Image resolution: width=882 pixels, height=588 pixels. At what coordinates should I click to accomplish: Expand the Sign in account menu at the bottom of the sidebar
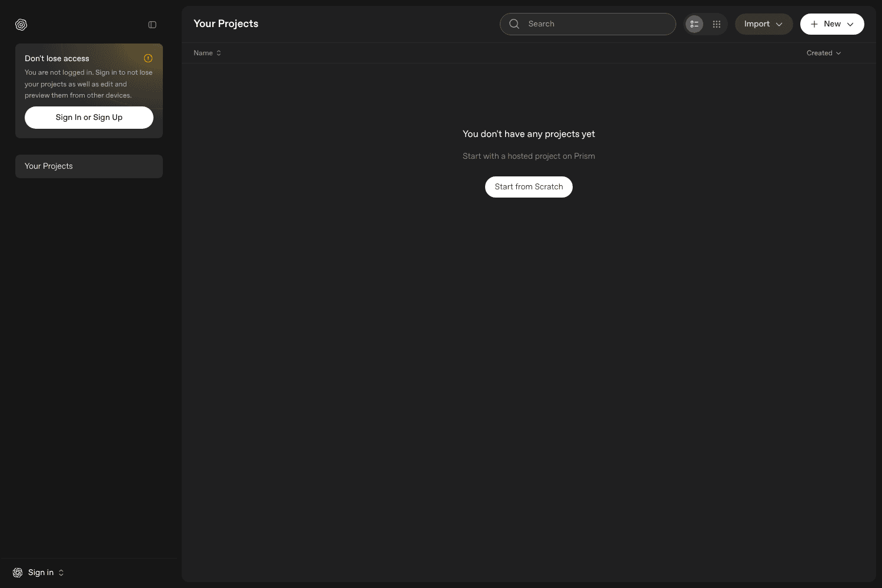[x=39, y=573]
